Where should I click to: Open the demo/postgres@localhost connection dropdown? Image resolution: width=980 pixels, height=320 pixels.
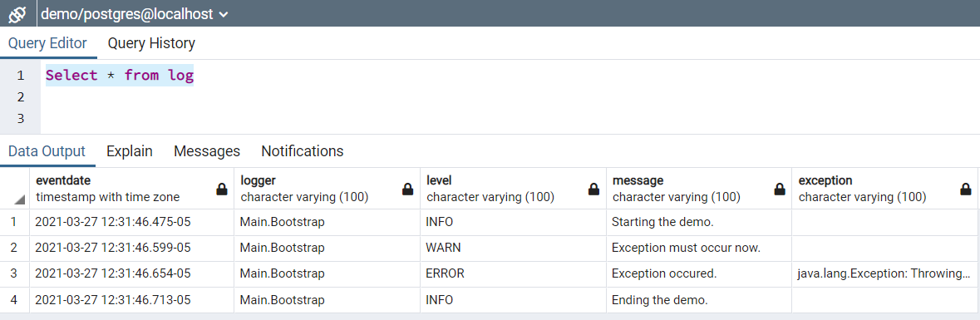tap(135, 13)
